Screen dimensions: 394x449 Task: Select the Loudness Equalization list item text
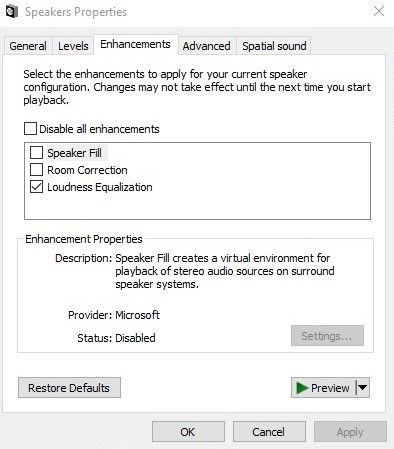click(x=100, y=187)
